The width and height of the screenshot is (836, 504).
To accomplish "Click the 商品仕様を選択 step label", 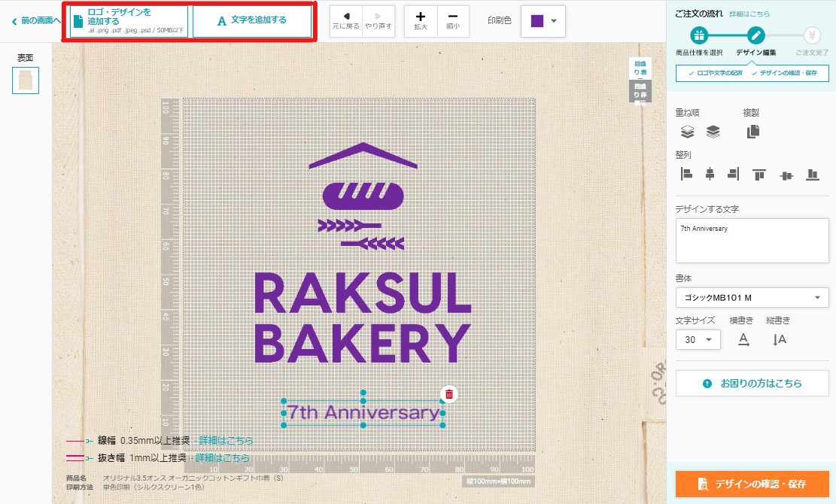I will (x=699, y=53).
